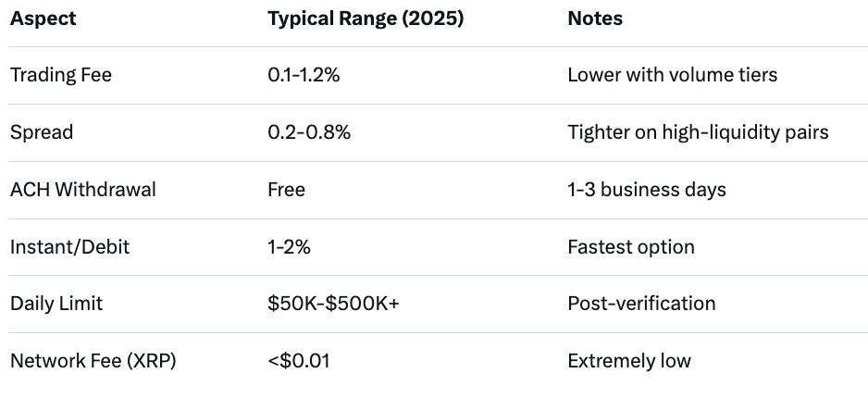
Task: Click the Lower with volume tiers note
Action: click(x=673, y=75)
